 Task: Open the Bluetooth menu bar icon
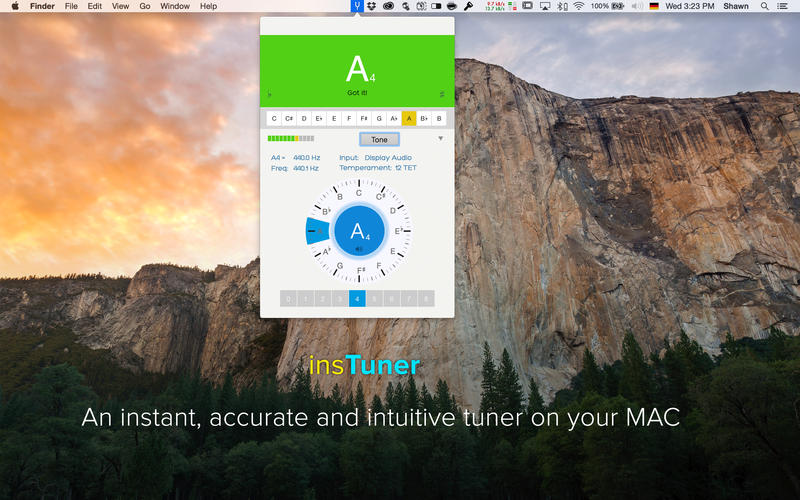tap(562, 6)
